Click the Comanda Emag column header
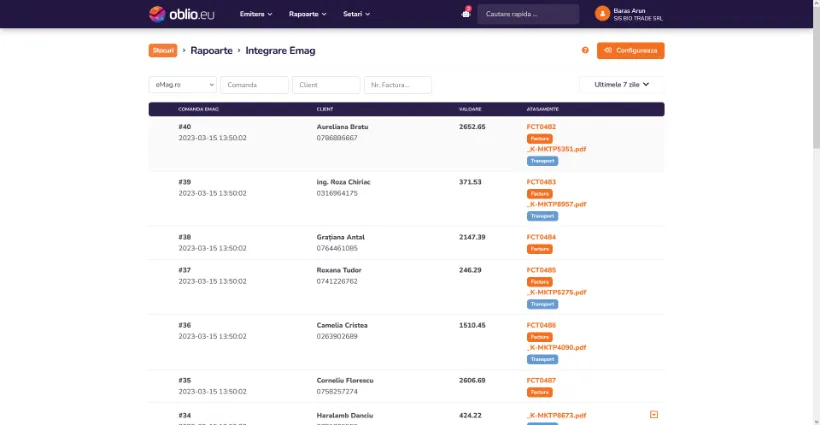Viewport: 820px width, 425px height. 198,109
